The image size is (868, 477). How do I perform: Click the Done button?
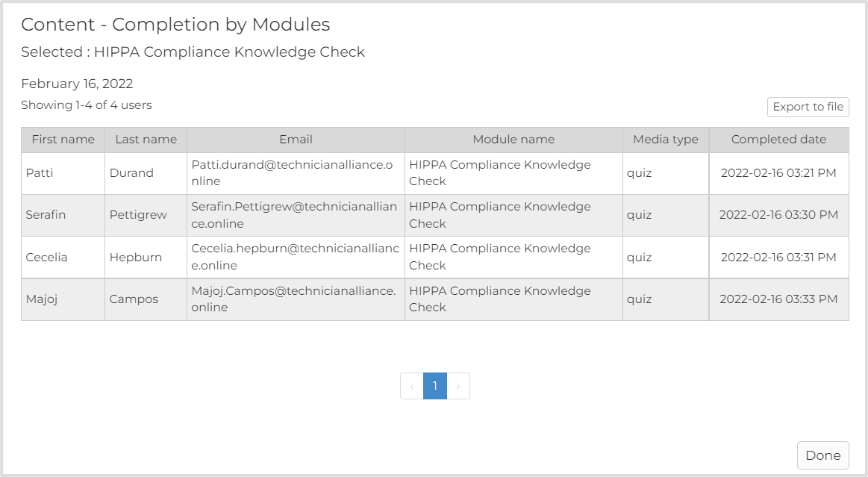(x=822, y=455)
